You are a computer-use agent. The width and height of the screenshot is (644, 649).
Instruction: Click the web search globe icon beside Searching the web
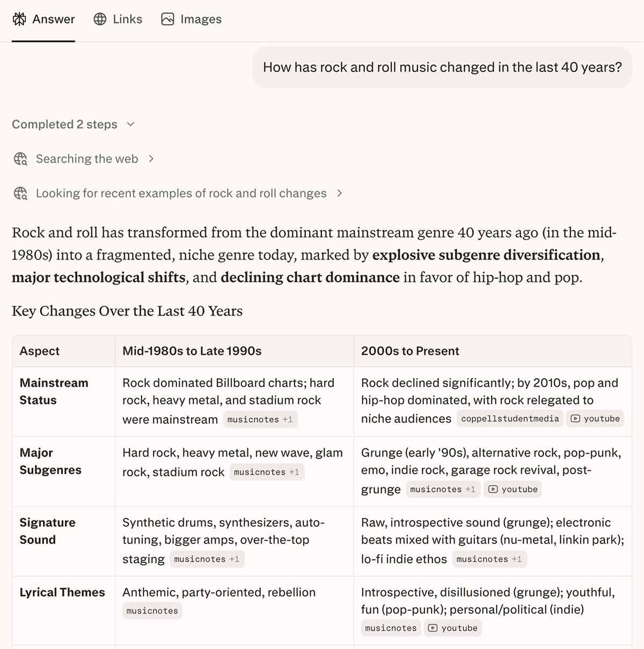tap(20, 159)
